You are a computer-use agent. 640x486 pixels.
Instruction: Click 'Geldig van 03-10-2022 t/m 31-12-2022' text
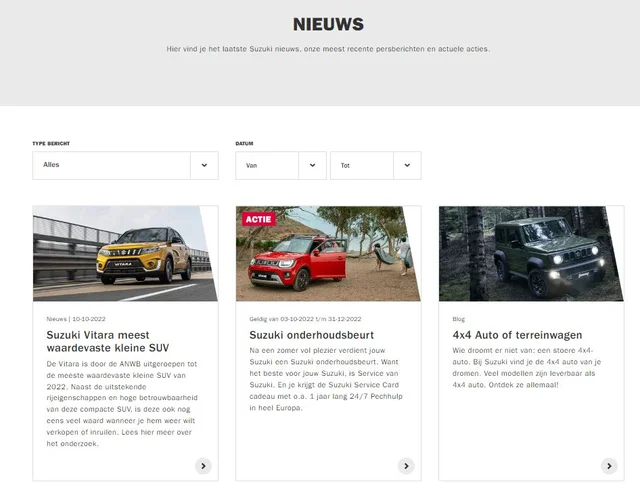coord(305,319)
